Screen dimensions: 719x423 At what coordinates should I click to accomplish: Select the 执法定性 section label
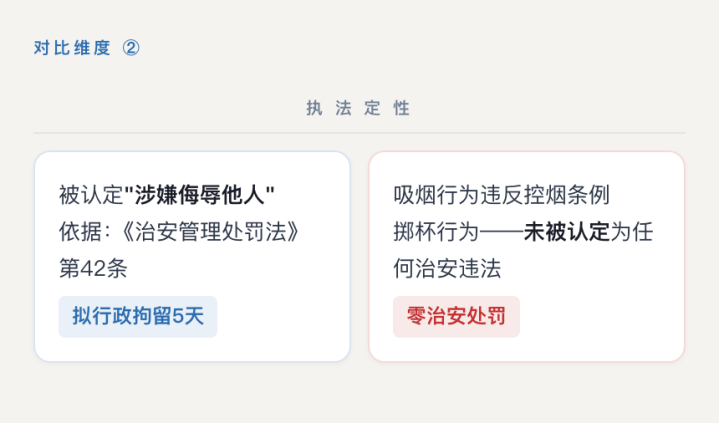(x=359, y=108)
